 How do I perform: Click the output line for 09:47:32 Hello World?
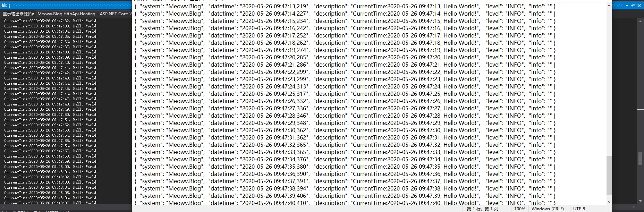click(x=51, y=21)
